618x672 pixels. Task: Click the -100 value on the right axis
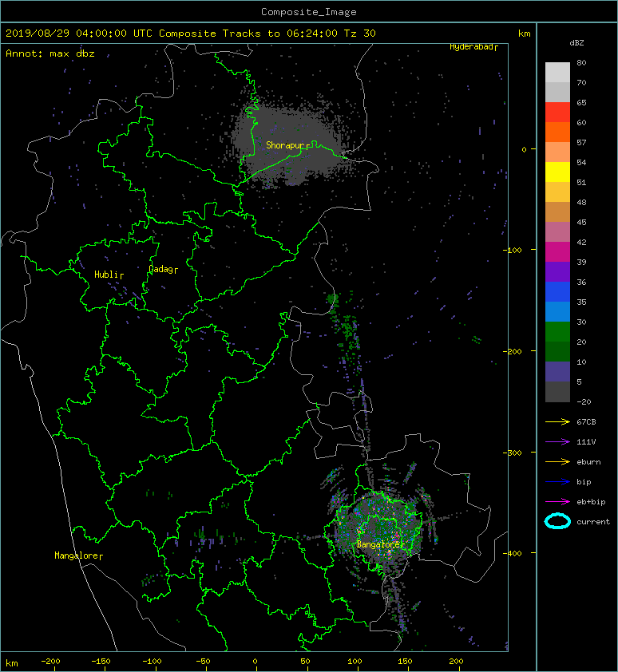[x=513, y=250]
